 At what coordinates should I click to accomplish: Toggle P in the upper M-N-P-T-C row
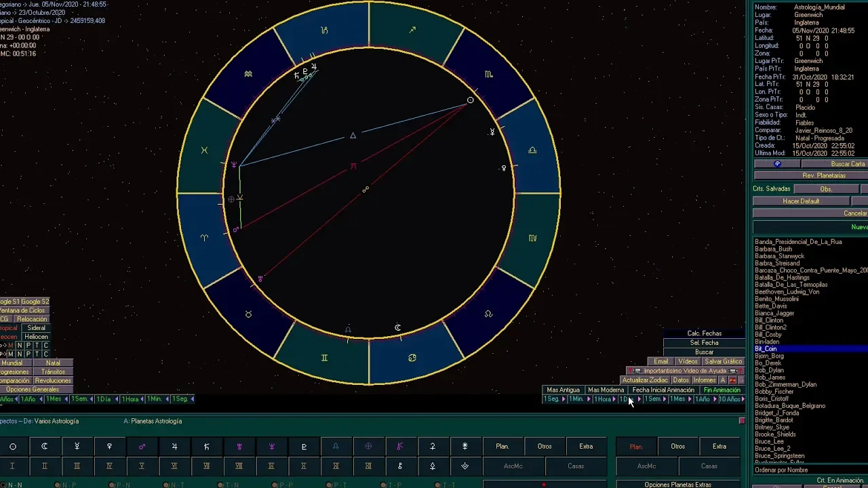(x=28, y=346)
